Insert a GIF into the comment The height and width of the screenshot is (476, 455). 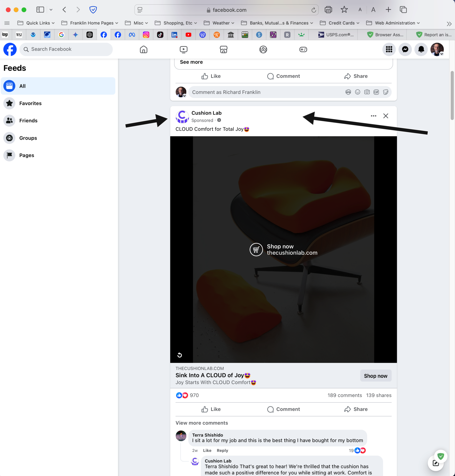(376, 92)
